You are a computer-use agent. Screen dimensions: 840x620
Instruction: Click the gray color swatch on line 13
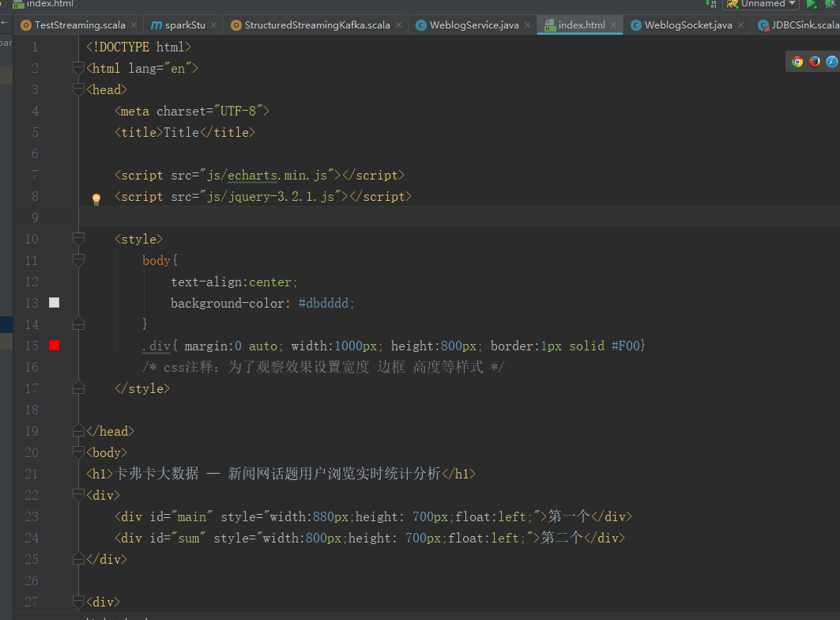coord(54,303)
